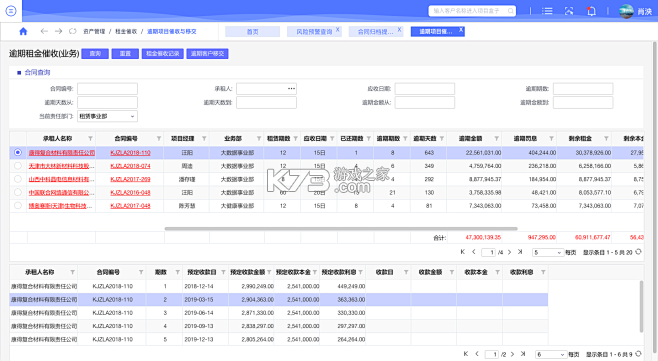Refresh lower table via pager refresh icon
The width and height of the screenshot is (658, 361).
click(638, 354)
